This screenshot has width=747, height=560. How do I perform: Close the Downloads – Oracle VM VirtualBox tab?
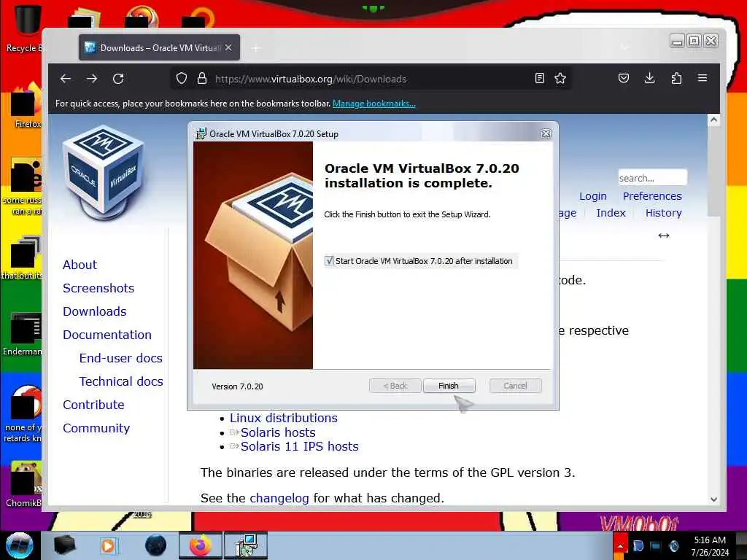(x=228, y=47)
